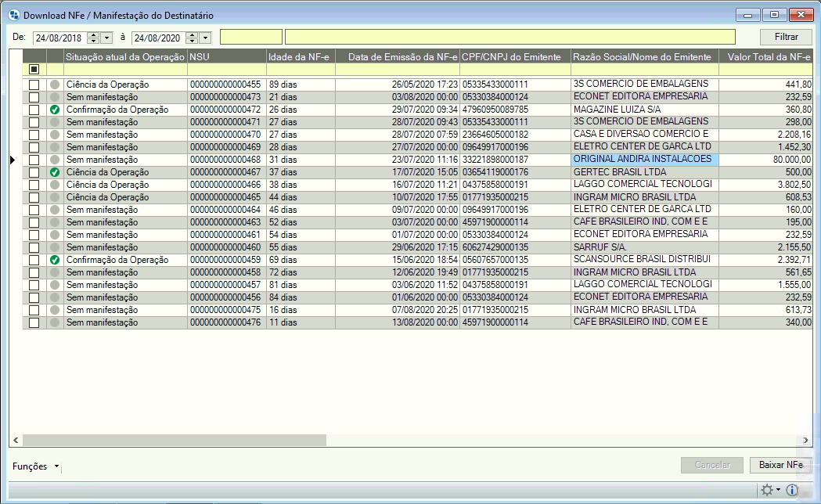Open the 'De' start date calendar dropdown
Viewport: 821px width, 504px height.
coord(107,38)
